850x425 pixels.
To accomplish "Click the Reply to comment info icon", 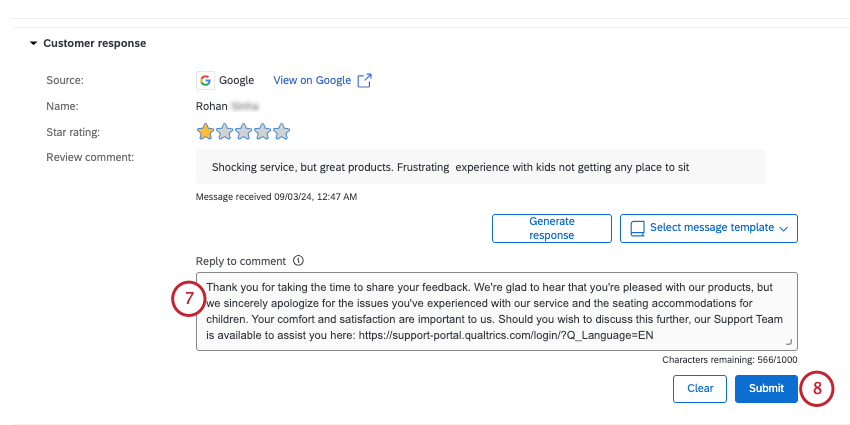I will click(x=298, y=261).
